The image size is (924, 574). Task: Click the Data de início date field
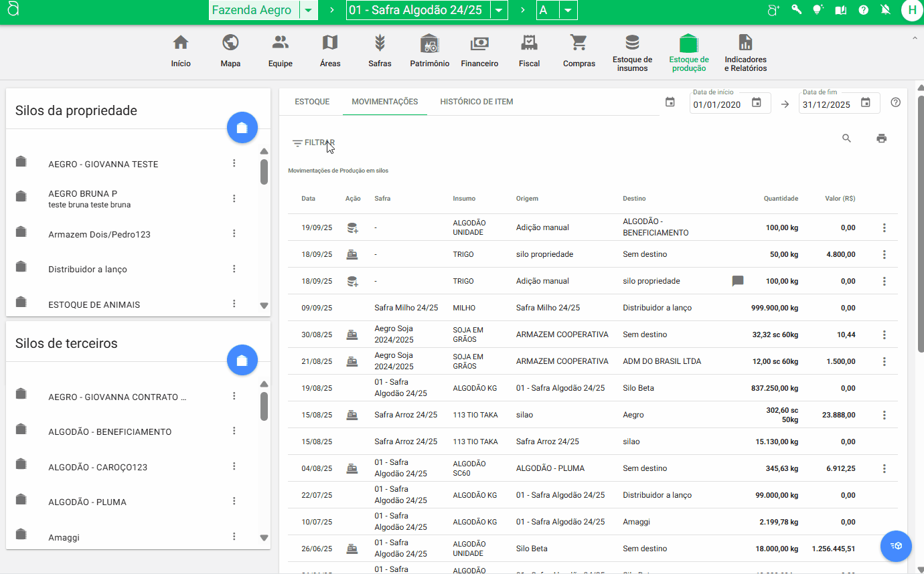720,104
